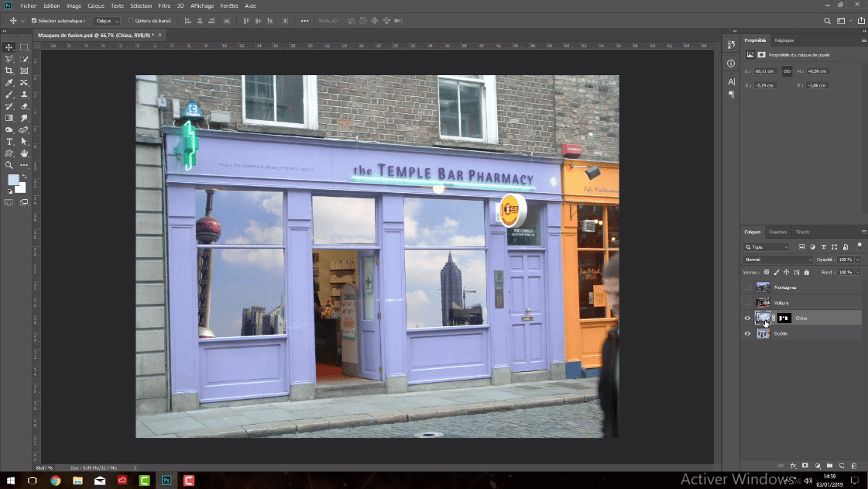Open the Fond fill dropdown arrow
868x489 pixels.
pos(858,273)
